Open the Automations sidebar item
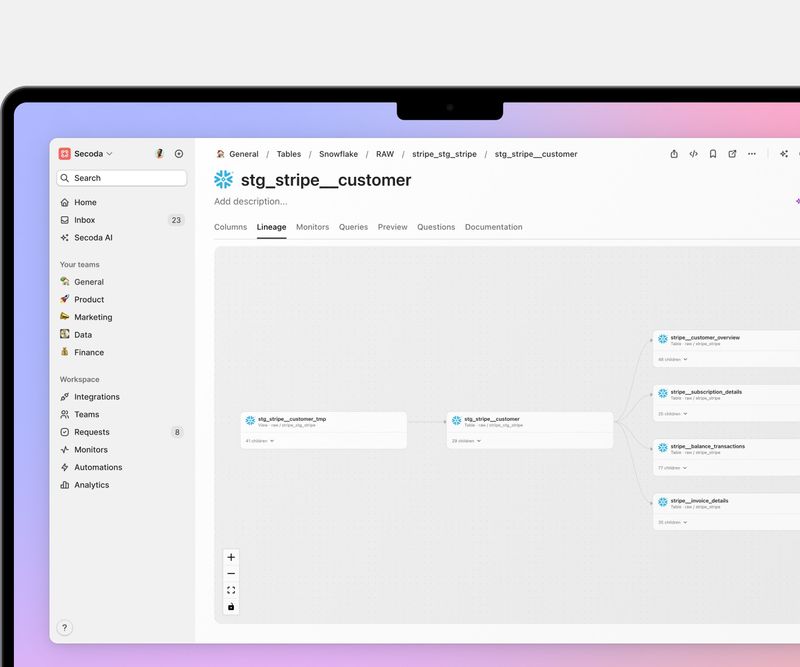The height and width of the screenshot is (667, 800). coord(97,467)
